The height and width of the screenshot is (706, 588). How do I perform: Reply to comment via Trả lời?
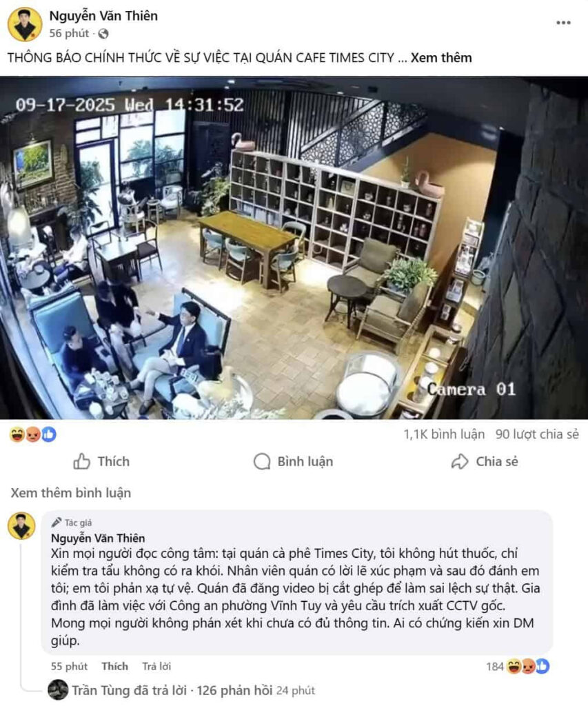click(x=156, y=667)
